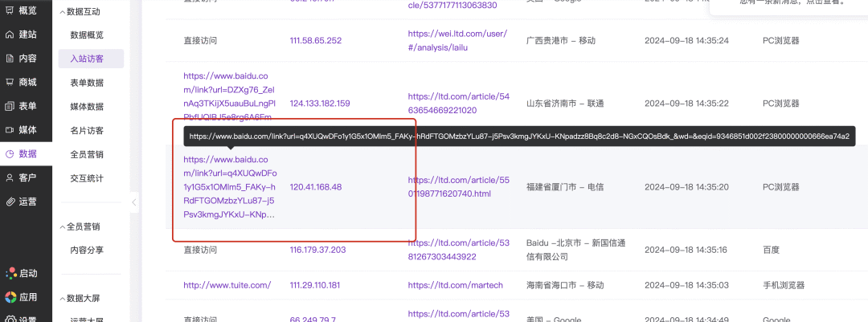
Task: Click the 福建省厦门市 – 电信 cell
Action: [x=565, y=187]
